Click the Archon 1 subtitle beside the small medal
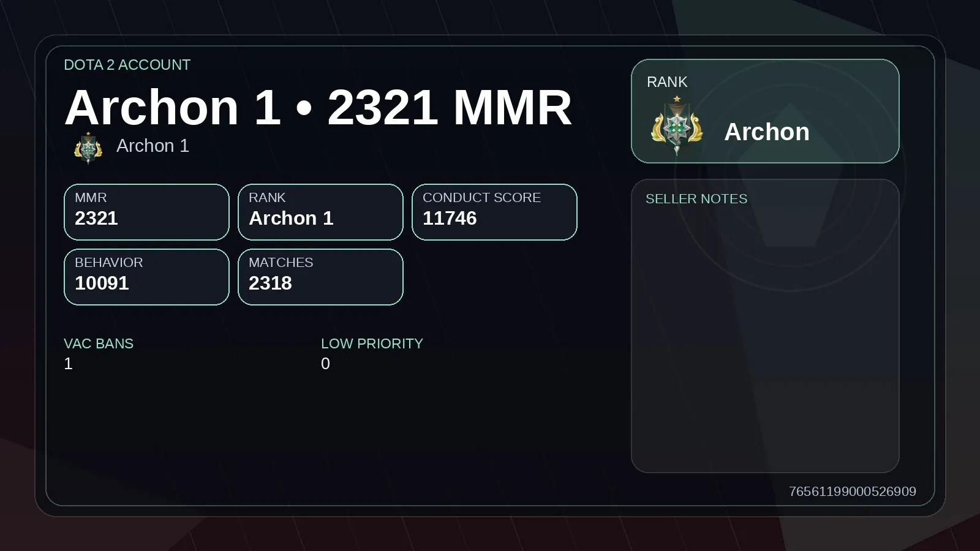 (x=153, y=146)
